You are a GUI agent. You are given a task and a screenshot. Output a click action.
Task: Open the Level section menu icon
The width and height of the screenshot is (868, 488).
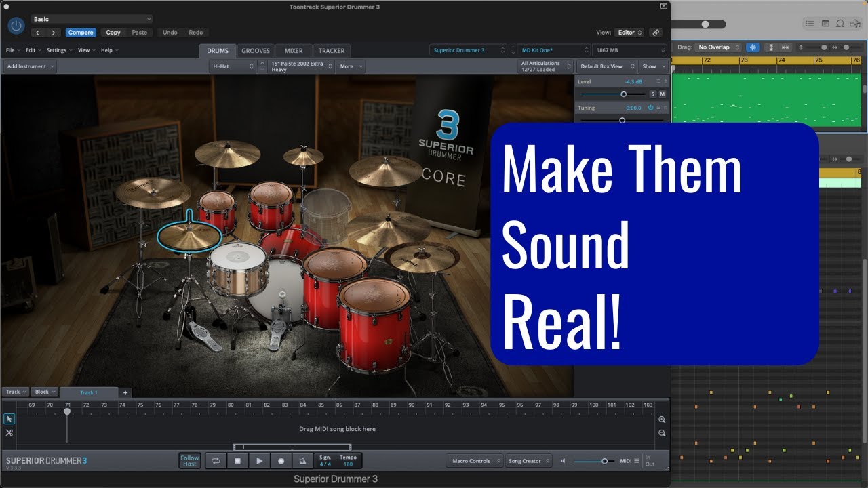(x=658, y=81)
